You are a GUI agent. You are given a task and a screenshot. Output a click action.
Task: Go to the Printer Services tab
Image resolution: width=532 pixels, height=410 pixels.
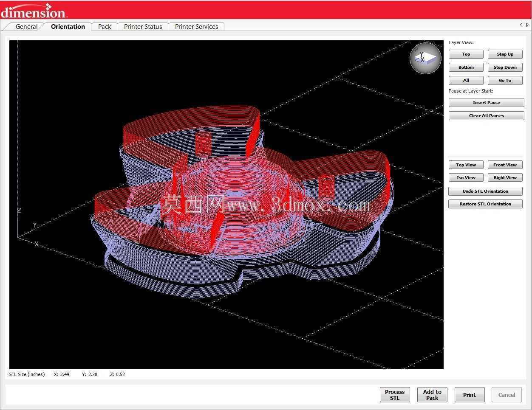pos(196,26)
